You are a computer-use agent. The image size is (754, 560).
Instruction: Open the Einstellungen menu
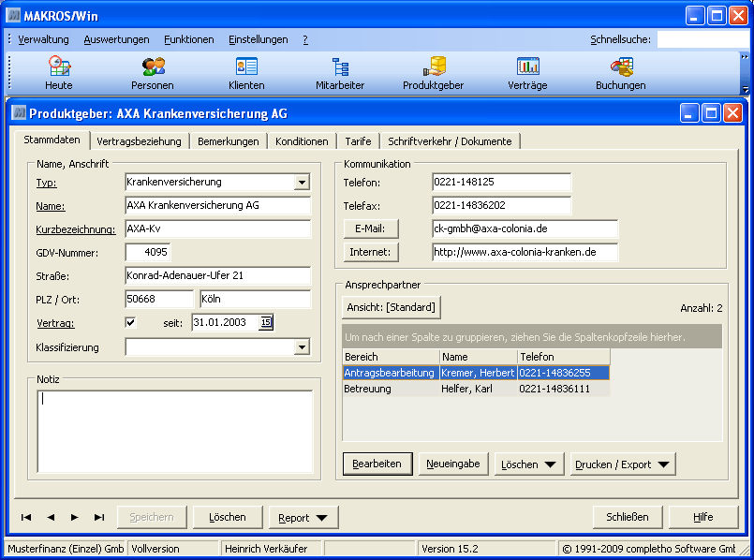click(x=259, y=39)
